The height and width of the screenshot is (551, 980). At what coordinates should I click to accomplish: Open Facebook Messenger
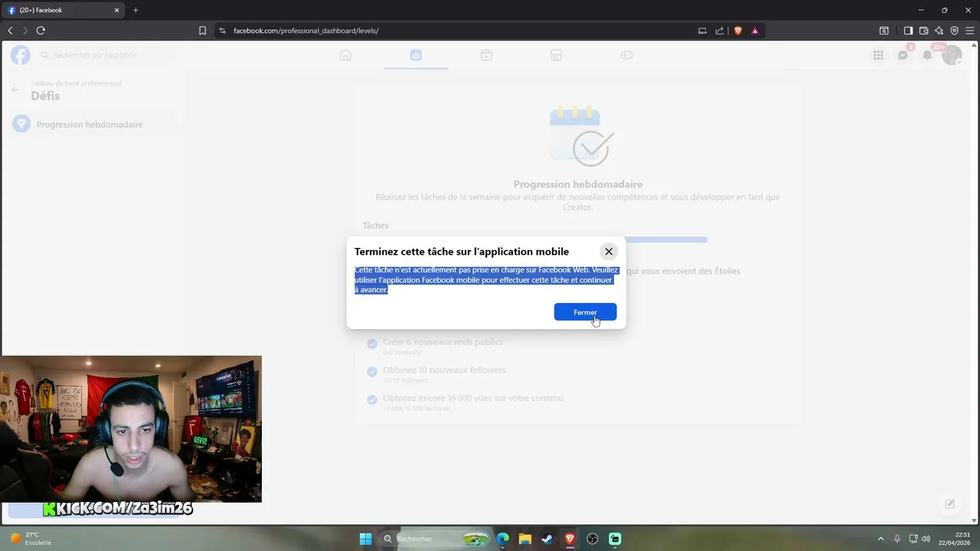[x=903, y=55]
